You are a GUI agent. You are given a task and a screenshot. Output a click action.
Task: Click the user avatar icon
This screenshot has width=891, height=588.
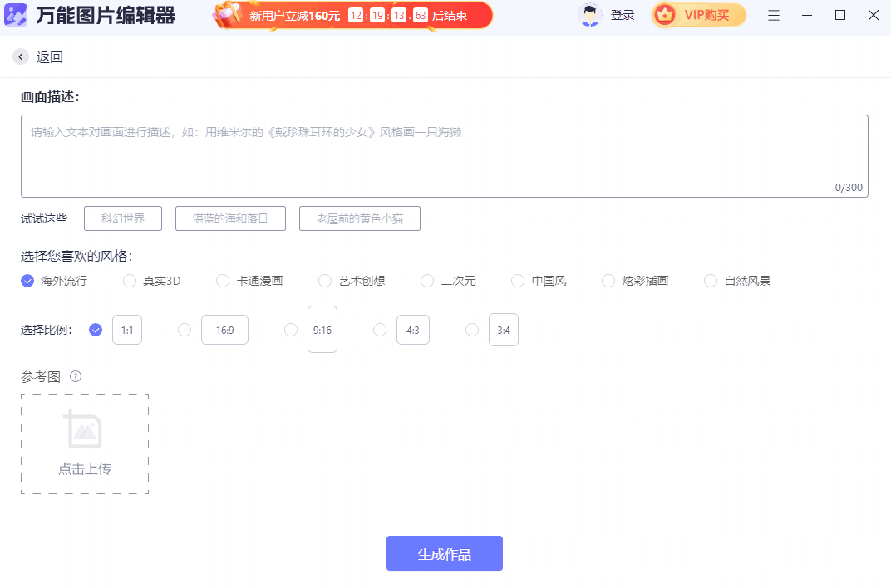point(589,14)
